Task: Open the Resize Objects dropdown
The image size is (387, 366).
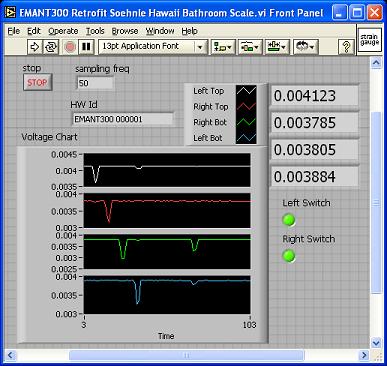Action: (x=277, y=47)
